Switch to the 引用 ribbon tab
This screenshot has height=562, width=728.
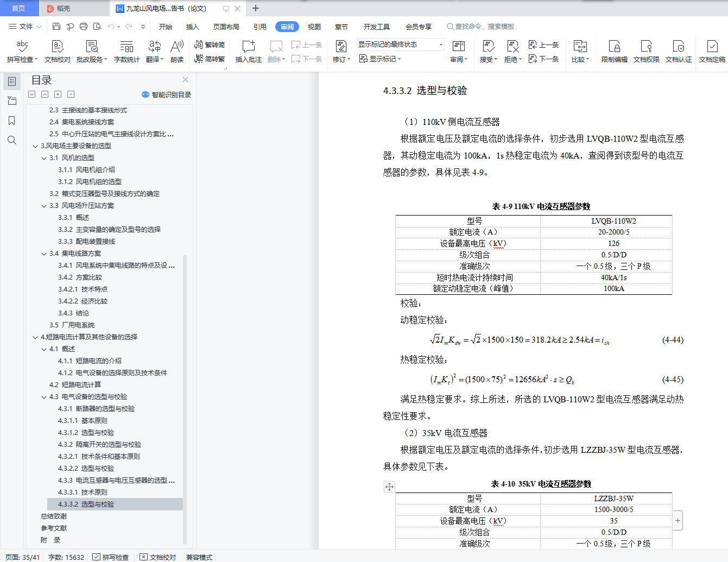(x=259, y=27)
